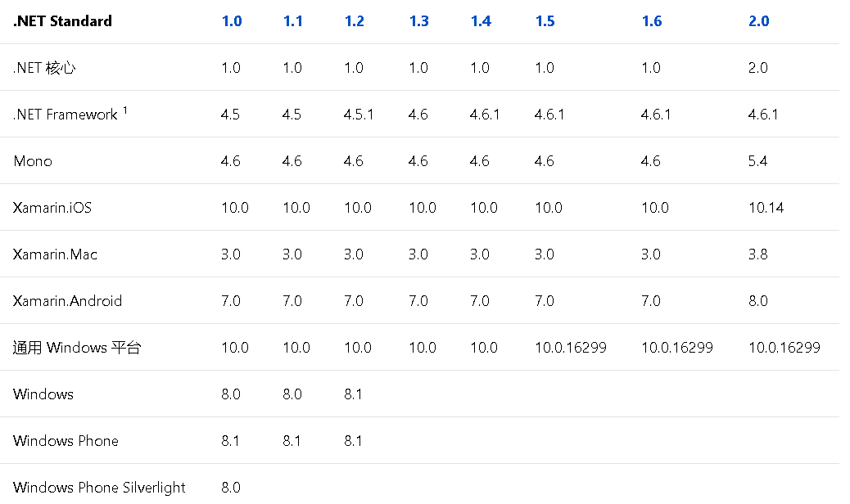Select the 10.14 Xamarin.iOS version cell
850x504 pixels.
[x=766, y=208]
